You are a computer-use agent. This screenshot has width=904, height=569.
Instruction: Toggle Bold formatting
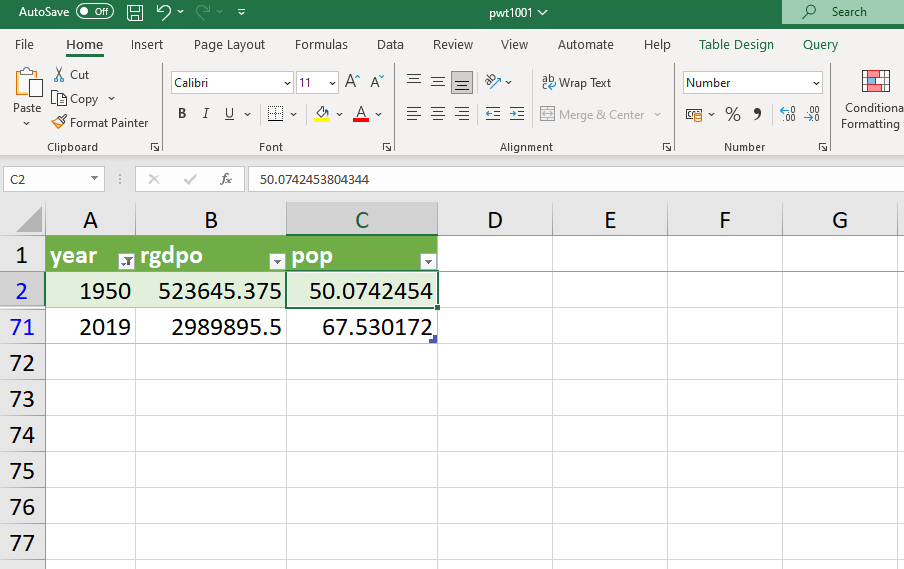click(182, 114)
